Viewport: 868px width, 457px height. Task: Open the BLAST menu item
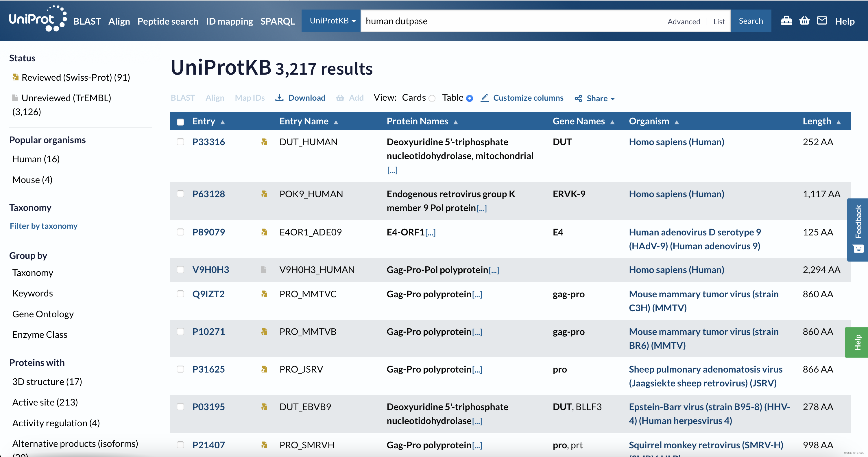point(87,21)
